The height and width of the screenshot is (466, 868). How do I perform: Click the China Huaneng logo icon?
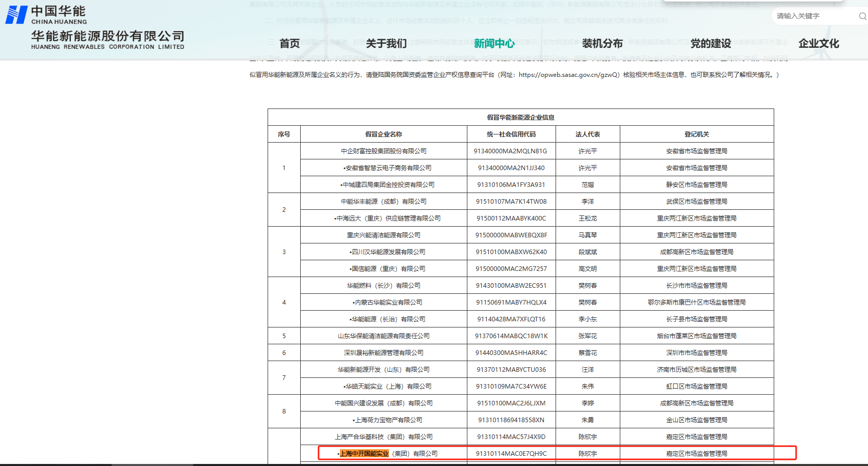point(16,15)
